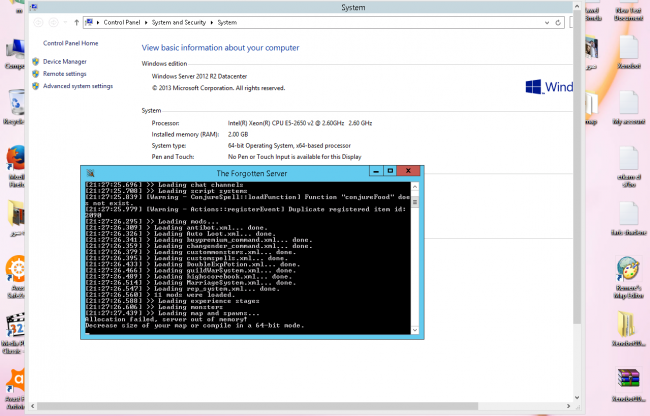
Task: Refresh the System window address bar
Action: (558, 22)
